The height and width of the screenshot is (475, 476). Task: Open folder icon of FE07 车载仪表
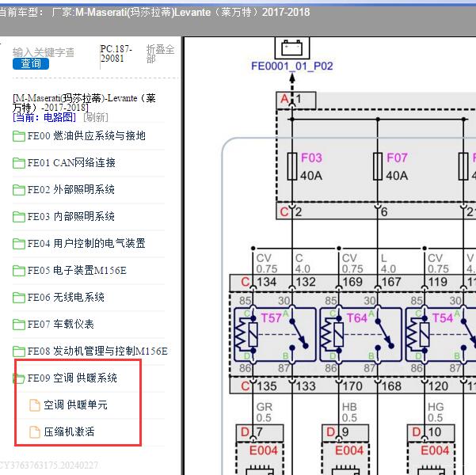pyautogui.click(x=19, y=325)
